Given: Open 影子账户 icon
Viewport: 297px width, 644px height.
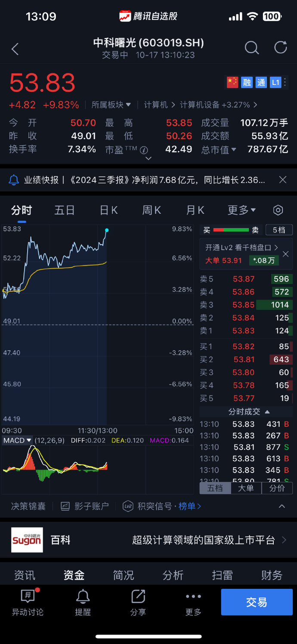Looking at the screenshot, I should coord(65,506).
